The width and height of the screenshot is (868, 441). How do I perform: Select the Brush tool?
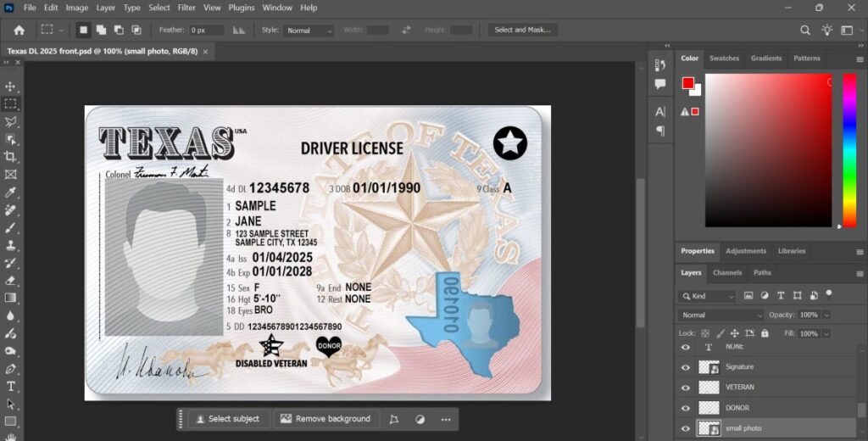pyautogui.click(x=10, y=227)
